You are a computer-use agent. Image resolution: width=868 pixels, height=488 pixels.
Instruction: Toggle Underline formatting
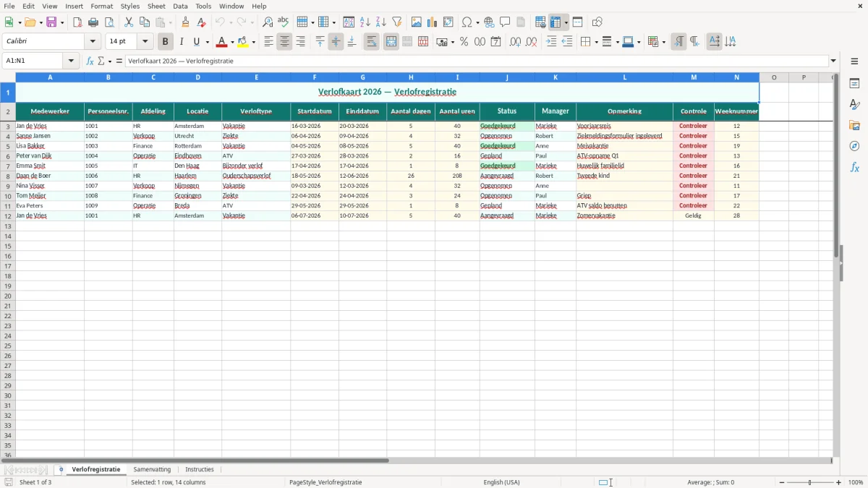(197, 42)
